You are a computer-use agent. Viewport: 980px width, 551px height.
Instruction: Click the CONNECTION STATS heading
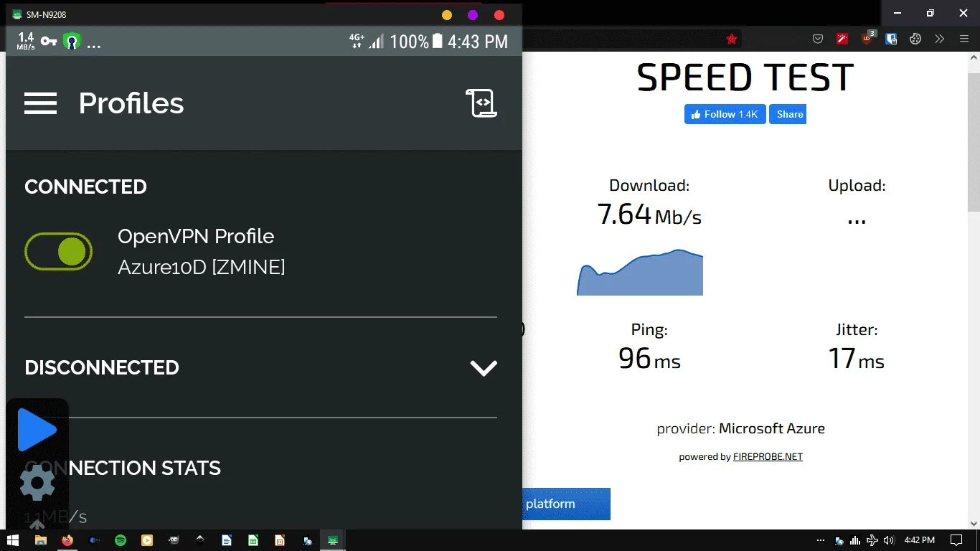[x=123, y=468]
